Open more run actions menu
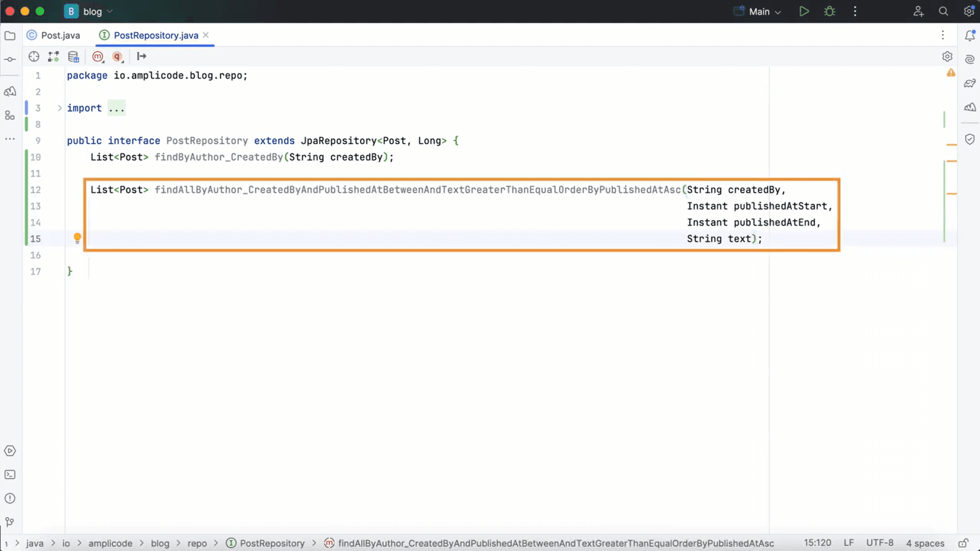Image resolution: width=980 pixels, height=551 pixels. (x=856, y=11)
